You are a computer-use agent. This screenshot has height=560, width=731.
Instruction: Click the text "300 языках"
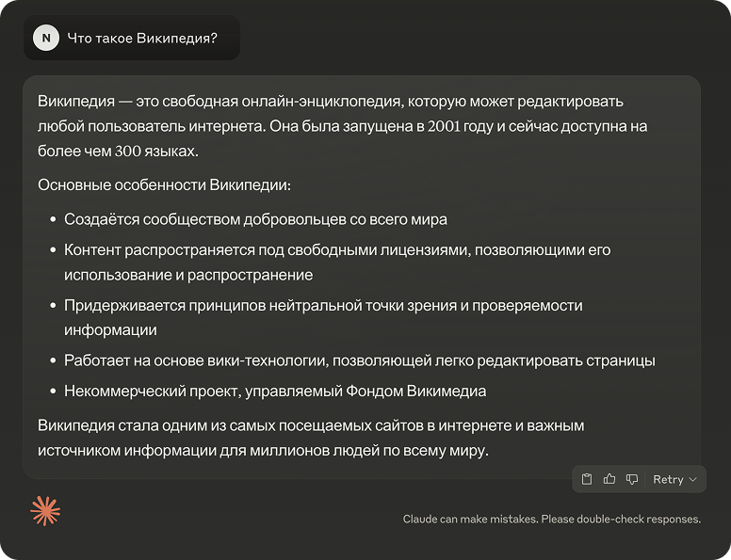[x=155, y=151]
